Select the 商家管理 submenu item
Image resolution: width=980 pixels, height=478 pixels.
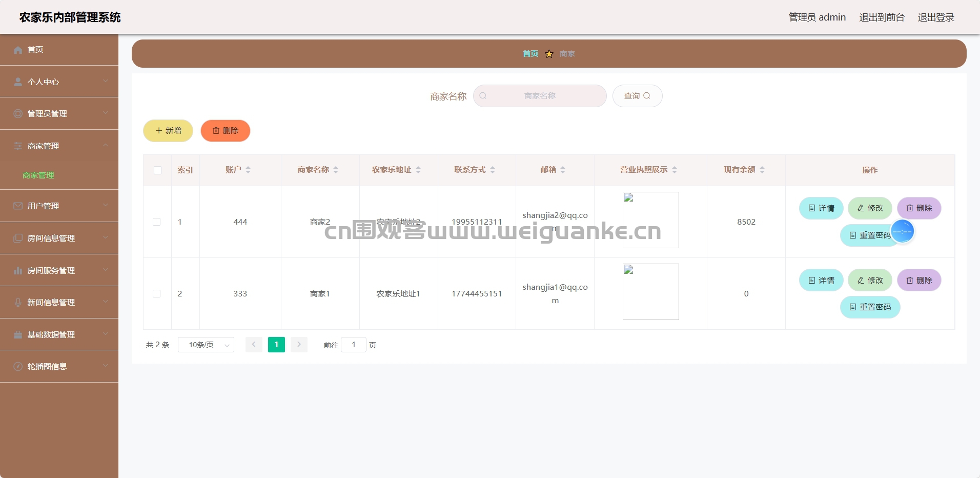[59, 175]
